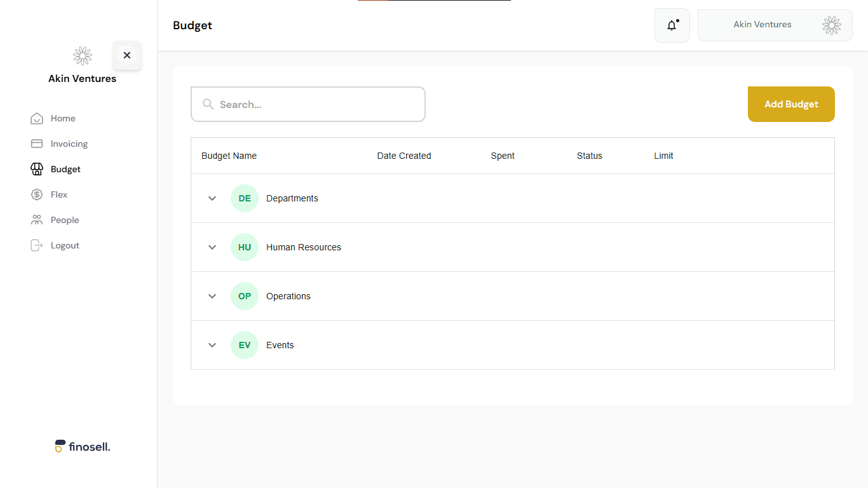Image resolution: width=868 pixels, height=488 pixels.
Task: Click the notification bell icon
Action: 672,25
